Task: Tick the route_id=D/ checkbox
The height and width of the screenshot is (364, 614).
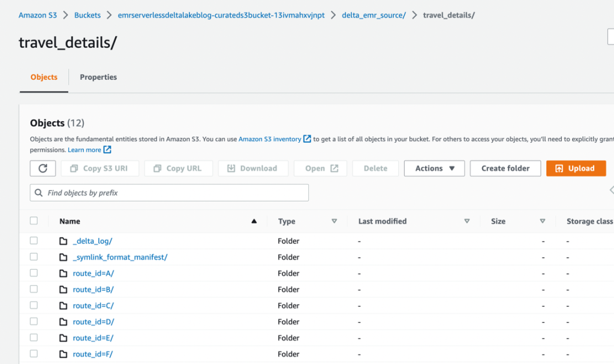Action: (34, 321)
